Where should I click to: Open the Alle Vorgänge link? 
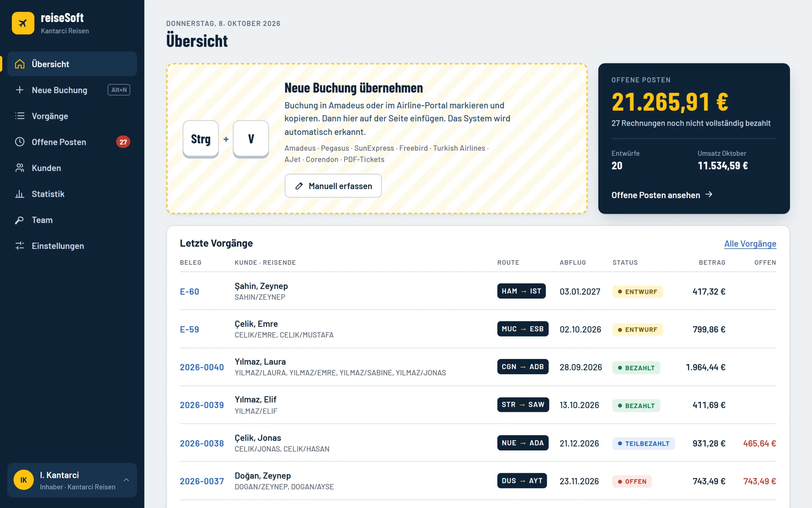click(x=750, y=244)
